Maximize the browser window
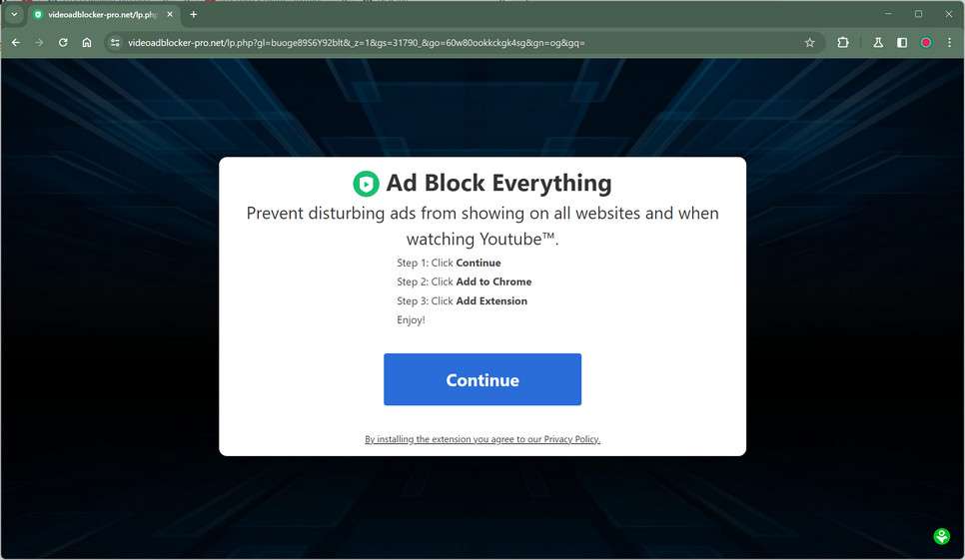The height and width of the screenshot is (560, 965). coord(918,14)
